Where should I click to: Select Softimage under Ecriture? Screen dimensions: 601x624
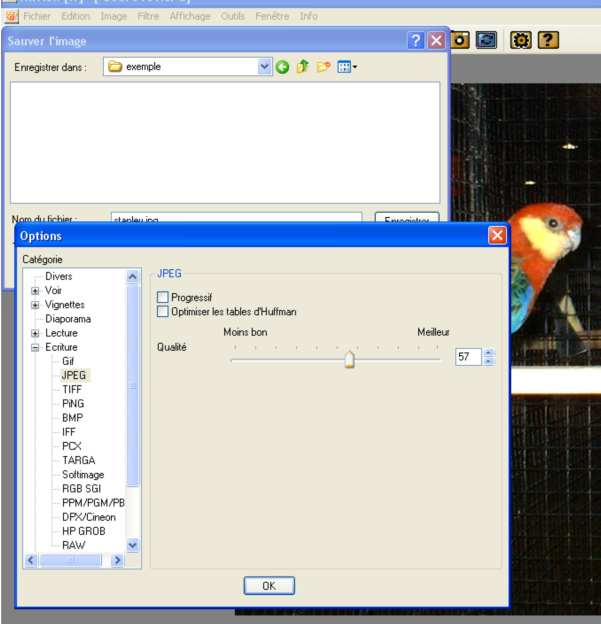click(x=83, y=475)
